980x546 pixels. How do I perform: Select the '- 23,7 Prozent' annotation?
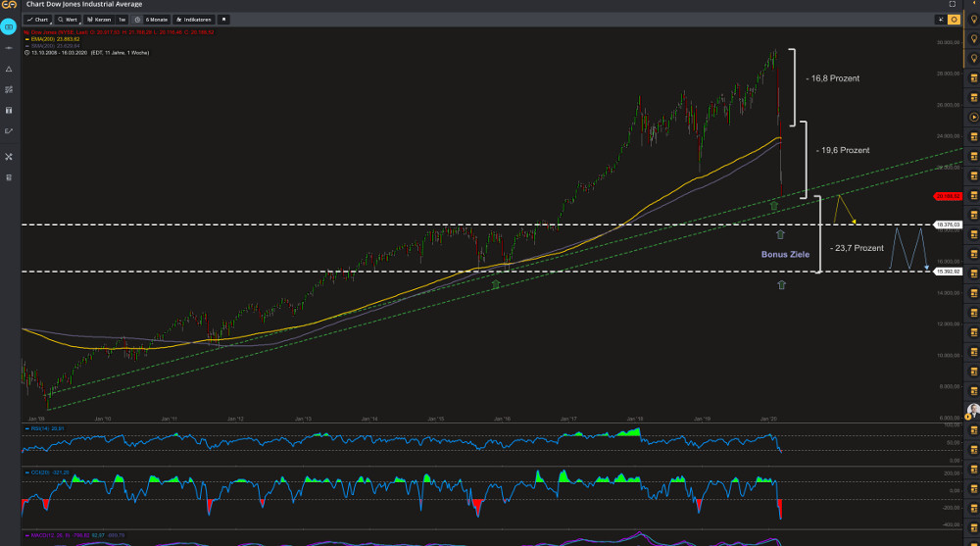tap(857, 248)
